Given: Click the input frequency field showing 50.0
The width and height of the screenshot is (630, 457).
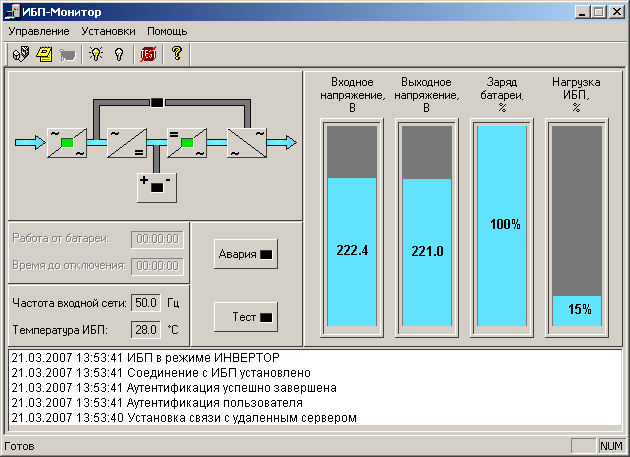Looking at the screenshot, I should (146, 302).
